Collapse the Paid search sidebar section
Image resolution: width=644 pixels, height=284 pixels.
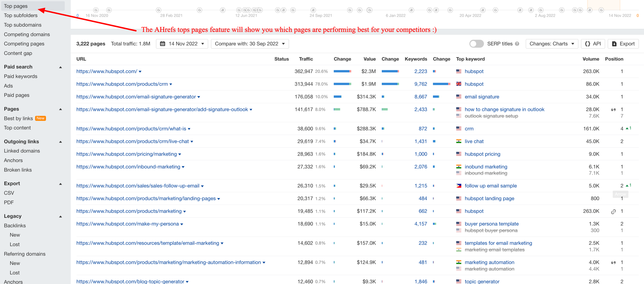point(61,67)
